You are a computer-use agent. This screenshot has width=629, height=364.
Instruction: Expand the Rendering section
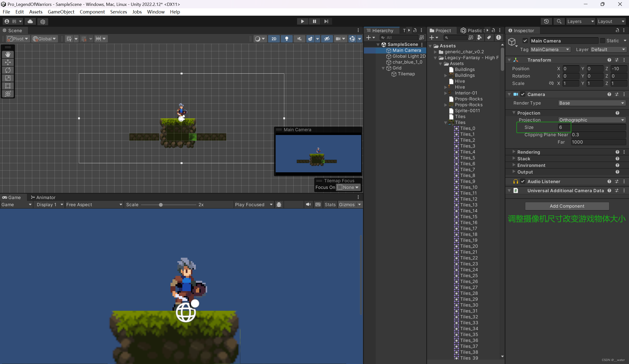(x=528, y=152)
